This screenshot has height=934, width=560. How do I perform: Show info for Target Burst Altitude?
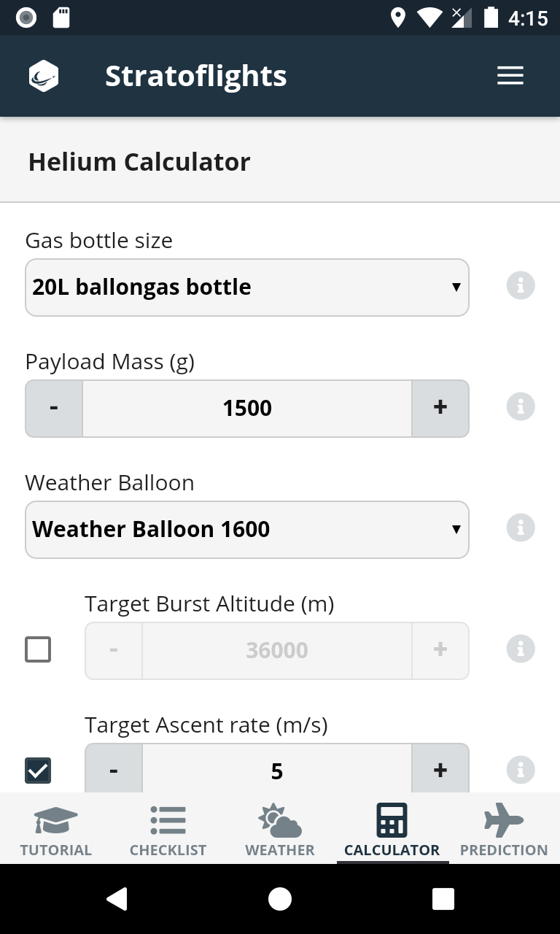click(x=521, y=649)
